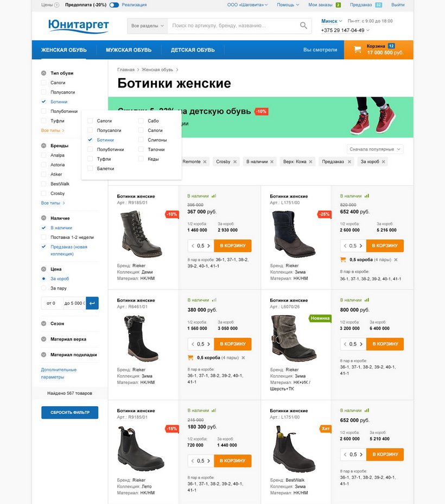
Task: Open the Все разделы search dropdown
Action: tap(148, 26)
